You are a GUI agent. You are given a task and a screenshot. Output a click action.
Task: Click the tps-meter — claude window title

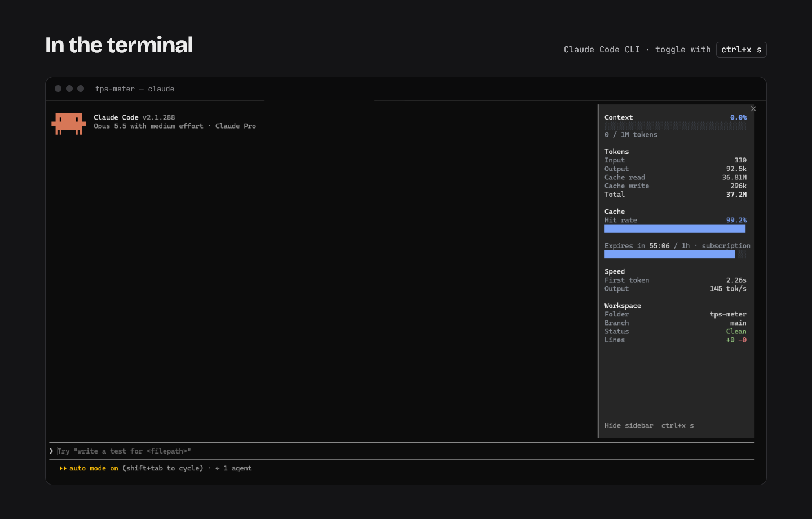pyautogui.click(x=135, y=89)
